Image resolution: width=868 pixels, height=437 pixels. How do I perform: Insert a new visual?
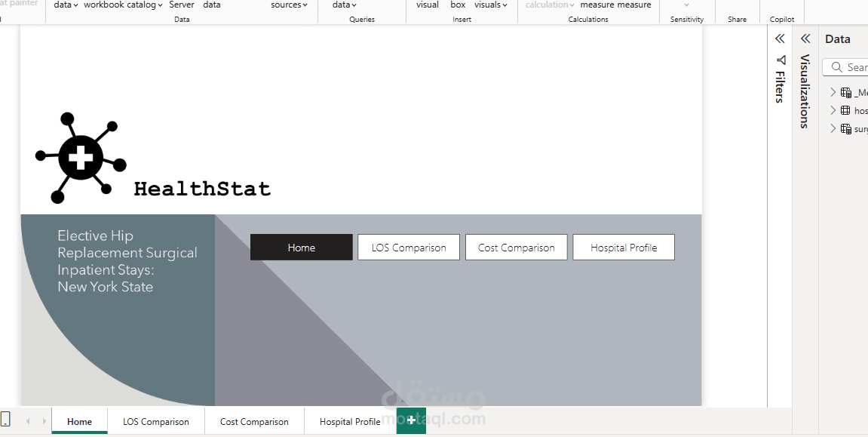coord(427,5)
